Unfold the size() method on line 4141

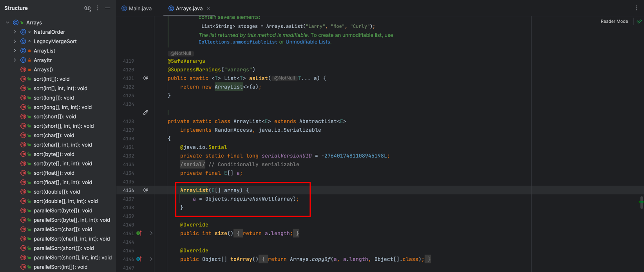[x=152, y=233]
